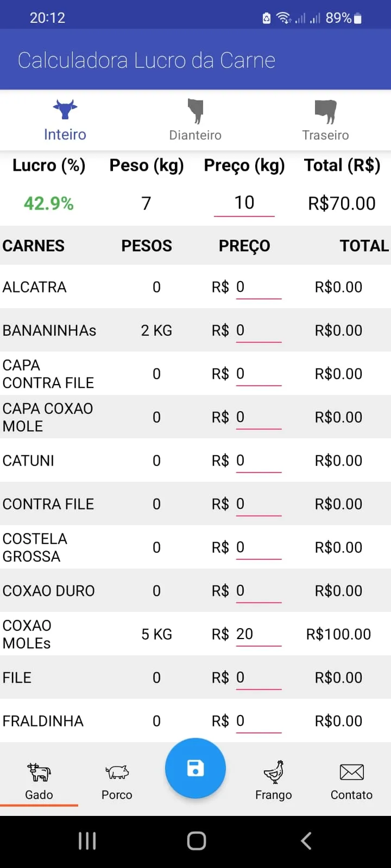391x868 pixels.
Task: Open the Dianteiro front quarter icon
Action: pos(195,111)
